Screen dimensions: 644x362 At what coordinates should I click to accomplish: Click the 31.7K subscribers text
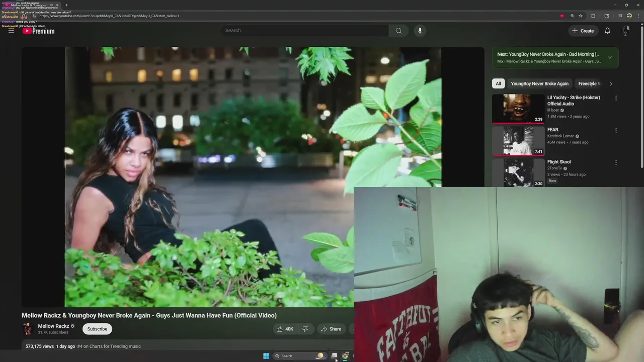click(x=53, y=332)
